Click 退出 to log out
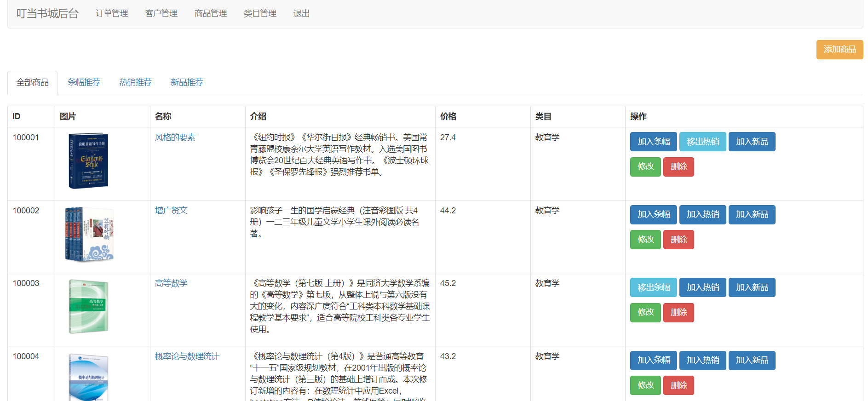Screen dimensions: 868x401 point(301,13)
